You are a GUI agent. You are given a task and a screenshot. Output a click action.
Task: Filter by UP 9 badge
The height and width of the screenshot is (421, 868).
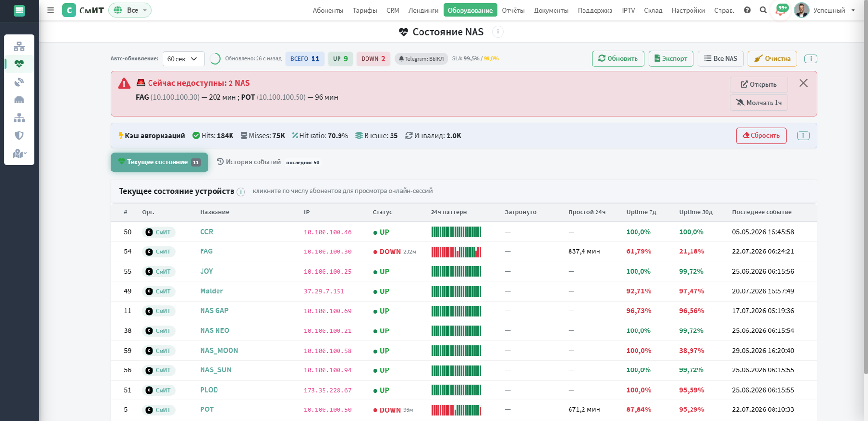click(x=340, y=59)
